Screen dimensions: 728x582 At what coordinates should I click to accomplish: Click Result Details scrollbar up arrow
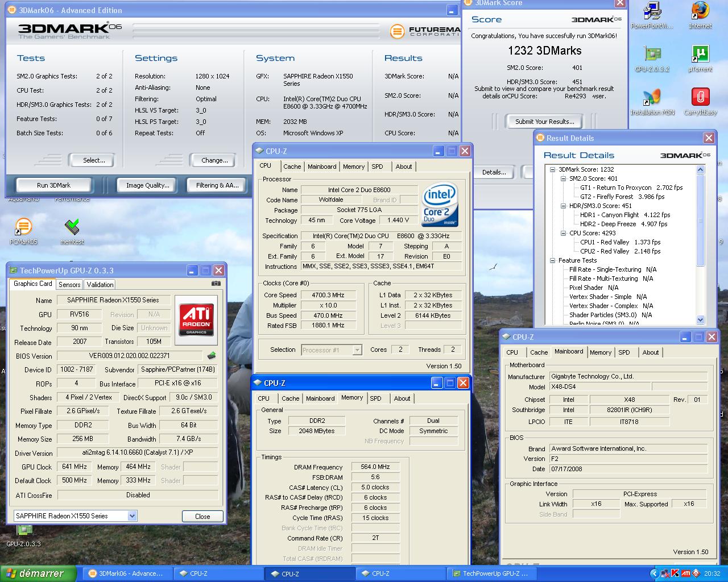pos(700,169)
